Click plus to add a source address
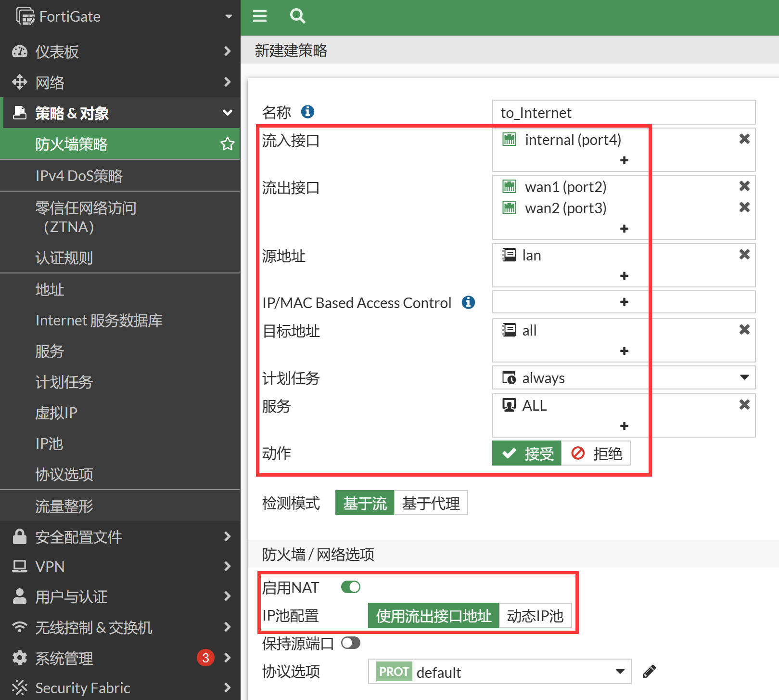 pos(624,276)
